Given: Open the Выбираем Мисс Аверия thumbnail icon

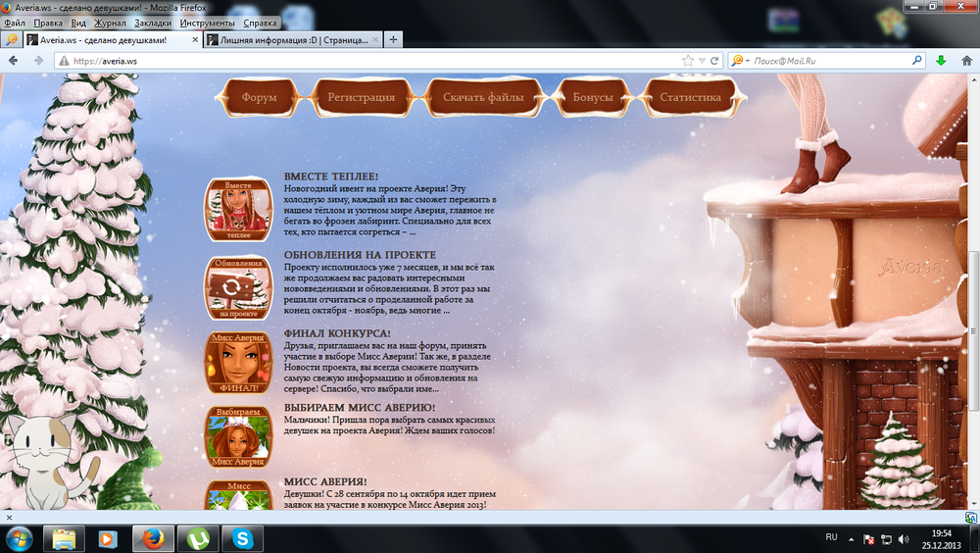Looking at the screenshot, I should coord(238,434).
